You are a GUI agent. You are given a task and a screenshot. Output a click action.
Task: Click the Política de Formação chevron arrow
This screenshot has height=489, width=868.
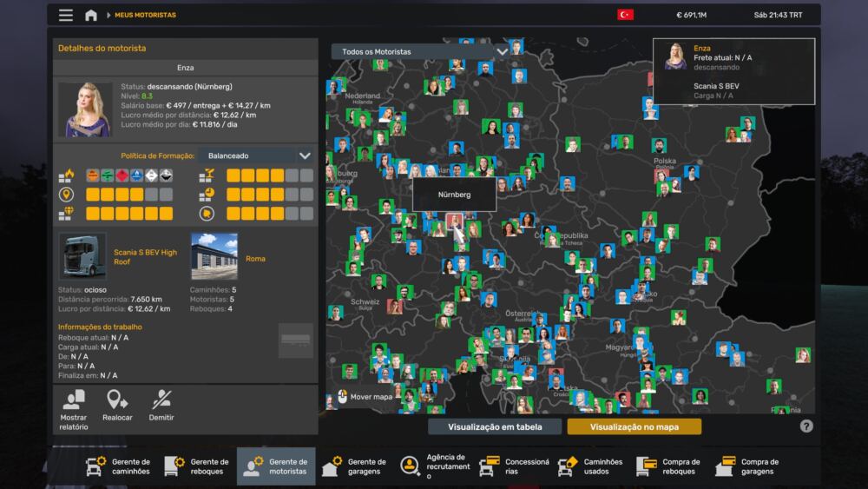(x=305, y=155)
